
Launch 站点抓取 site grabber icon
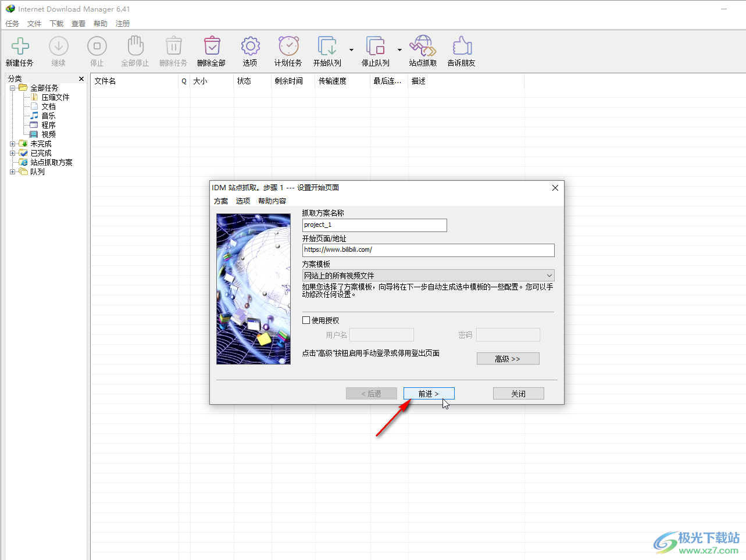point(423,46)
